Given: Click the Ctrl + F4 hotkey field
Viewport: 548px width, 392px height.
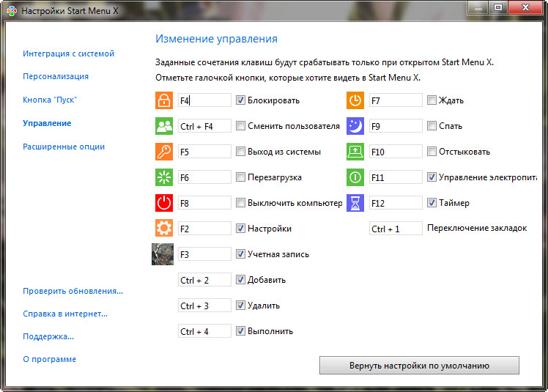Looking at the screenshot, I should tap(204, 126).
